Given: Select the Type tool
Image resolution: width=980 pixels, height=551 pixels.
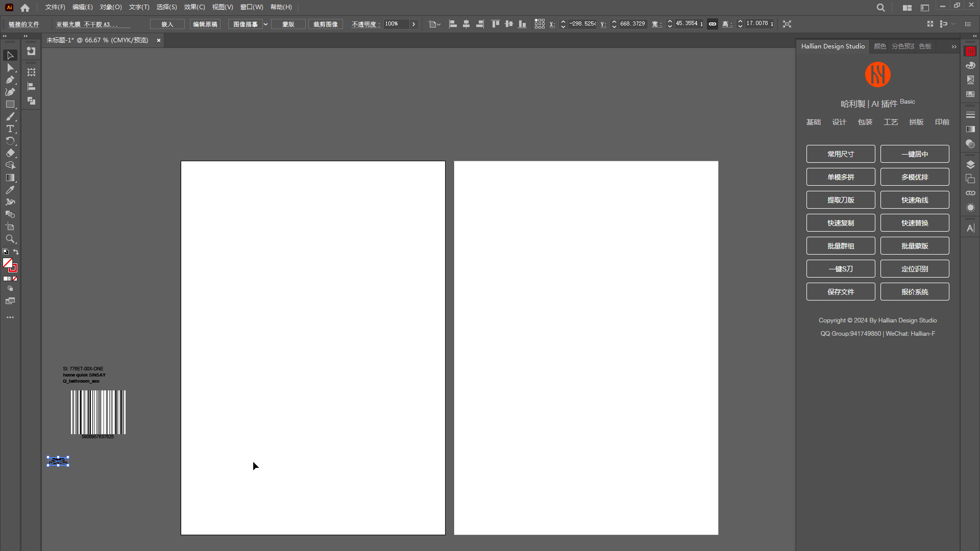Looking at the screenshot, I should click(10, 129).
